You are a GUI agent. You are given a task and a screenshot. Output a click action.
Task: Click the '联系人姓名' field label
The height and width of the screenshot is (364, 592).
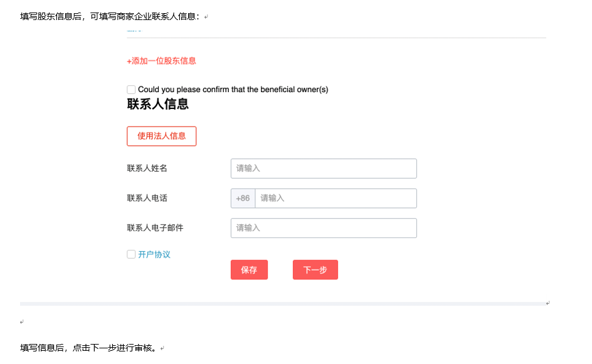147,169
